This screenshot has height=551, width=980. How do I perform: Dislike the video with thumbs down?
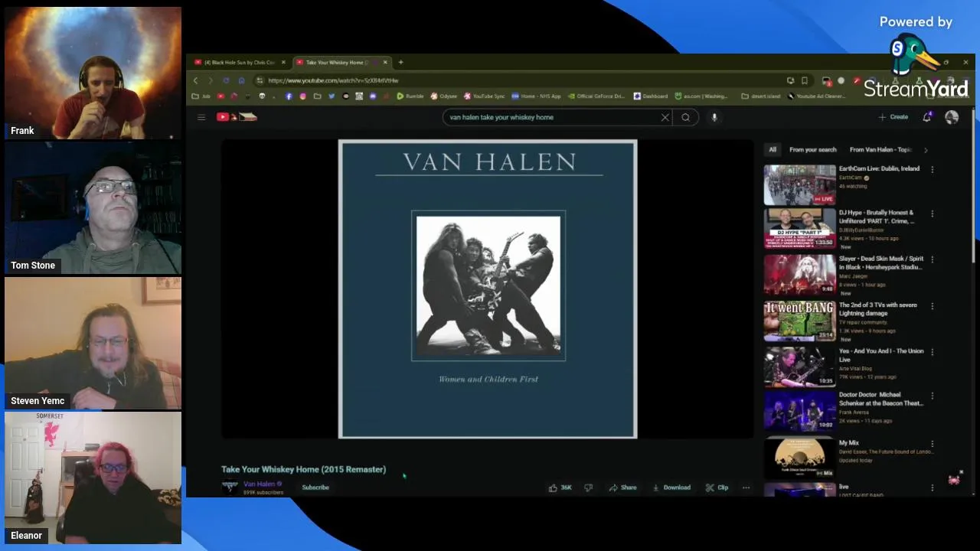pyautogui.click(x=588, y=487)
